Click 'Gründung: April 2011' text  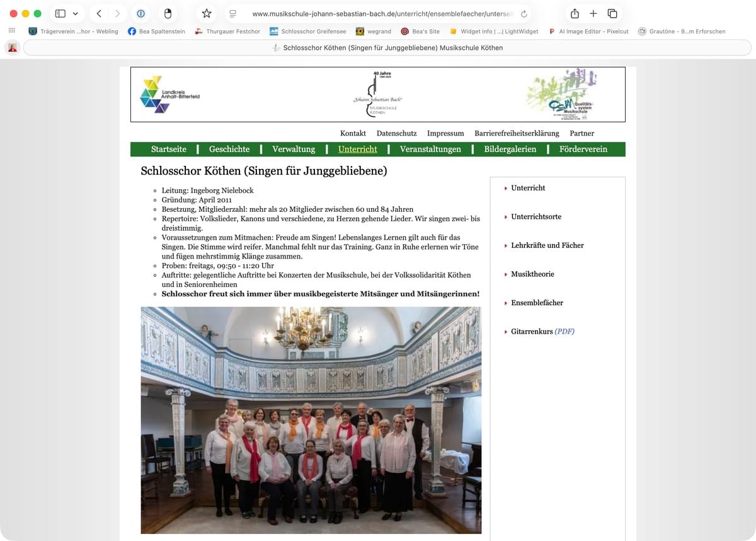pos(197,200)
